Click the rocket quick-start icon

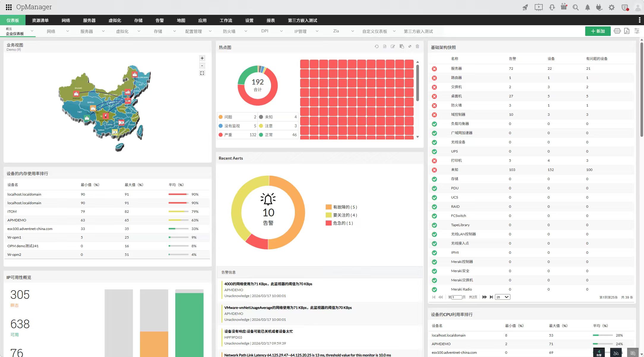[525, 7]
